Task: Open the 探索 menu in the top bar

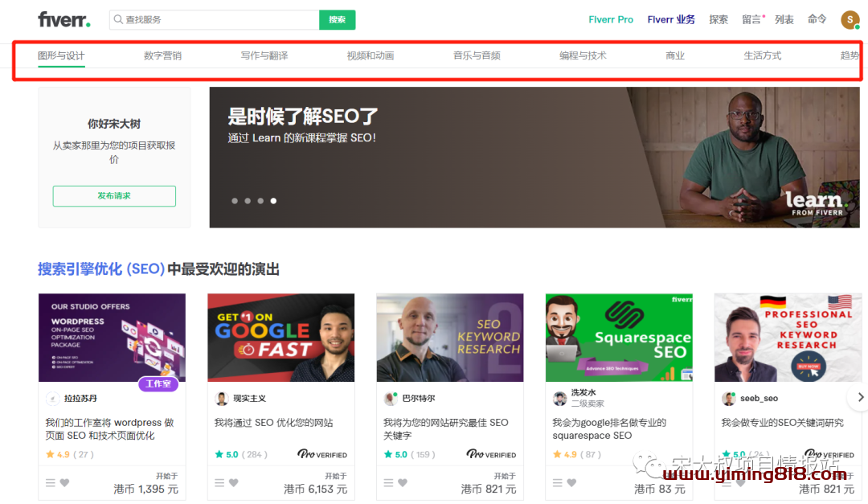Action: coord(718,19)
